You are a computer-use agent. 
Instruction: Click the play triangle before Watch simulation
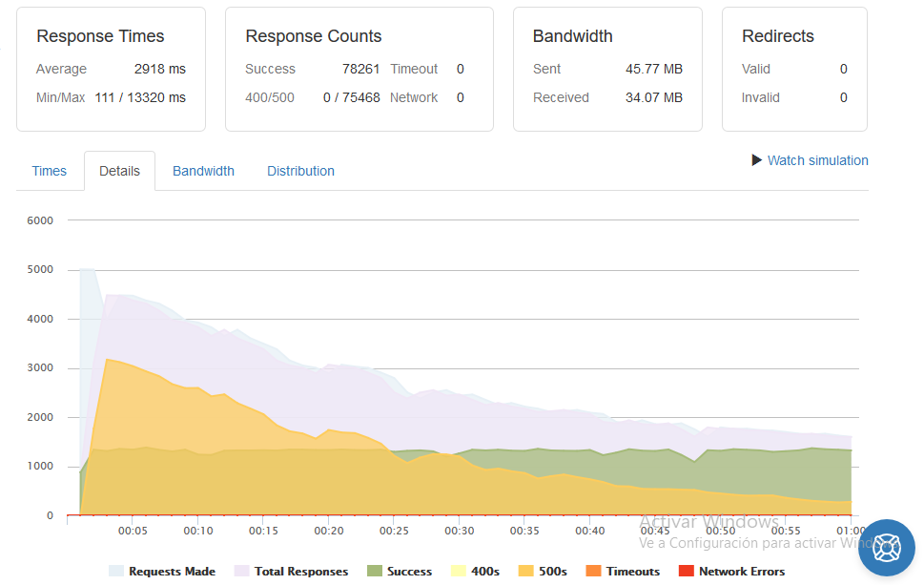pos(756,159)
